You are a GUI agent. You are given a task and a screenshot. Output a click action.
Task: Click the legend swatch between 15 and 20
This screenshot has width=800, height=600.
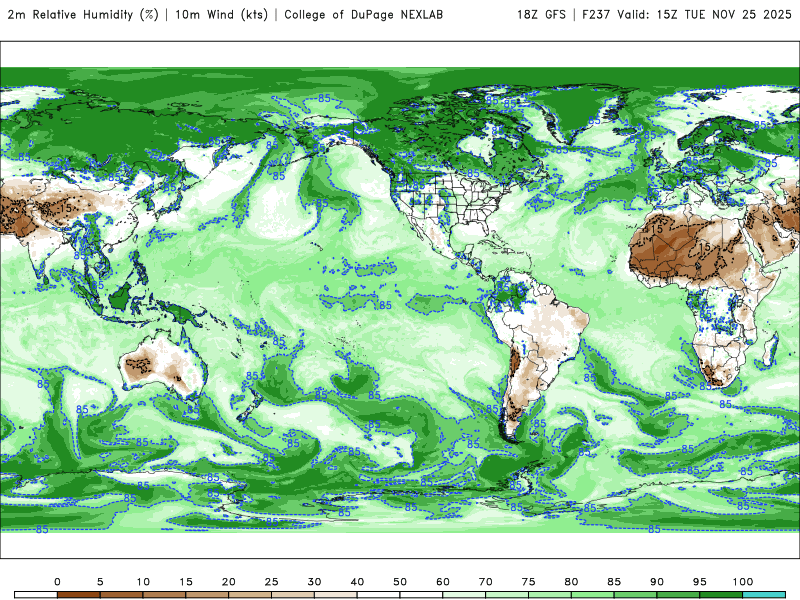(x=207, y=595)
